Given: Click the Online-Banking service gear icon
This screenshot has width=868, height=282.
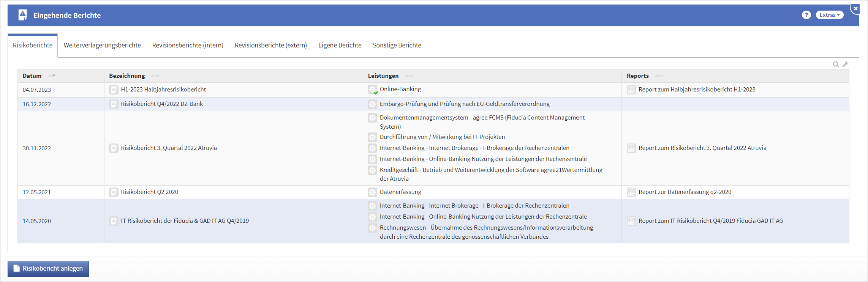Looking at the screenshot, I should point(372,90).
